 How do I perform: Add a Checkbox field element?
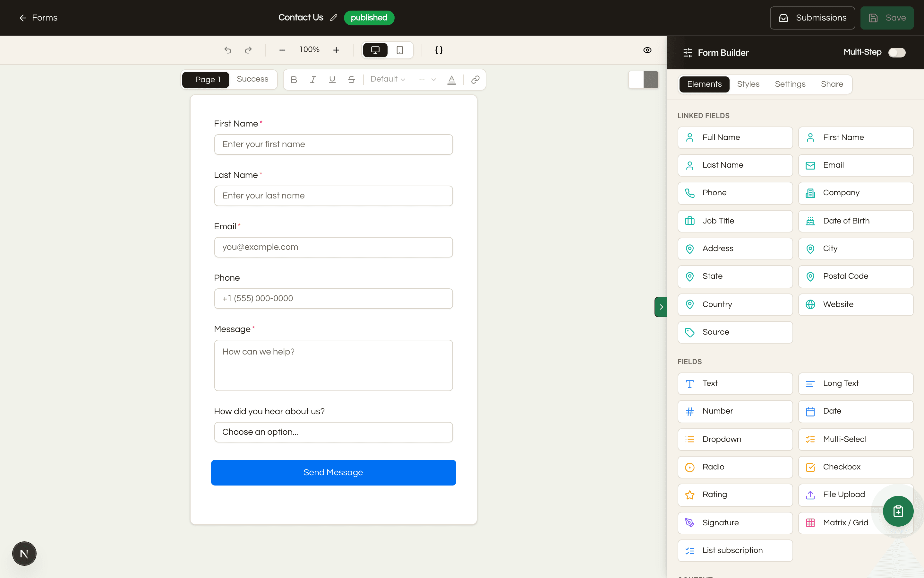(856, 467)
